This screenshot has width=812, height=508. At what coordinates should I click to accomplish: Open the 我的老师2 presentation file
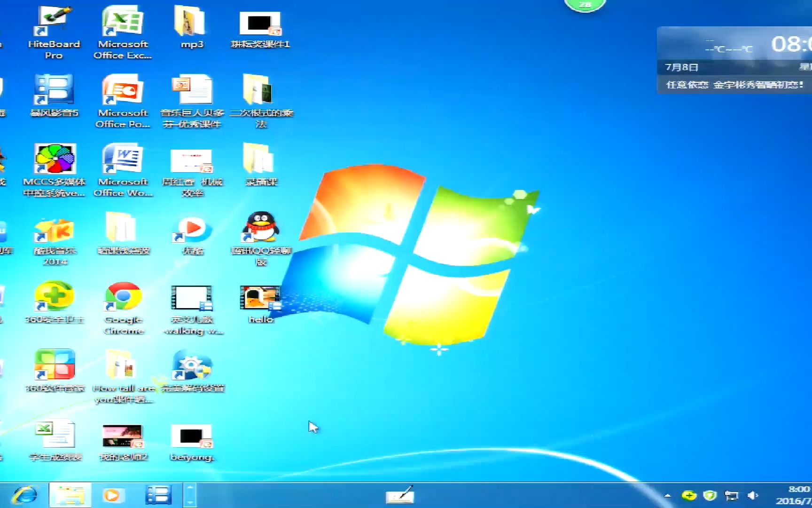pyautogui.click(x=123, y=442)
